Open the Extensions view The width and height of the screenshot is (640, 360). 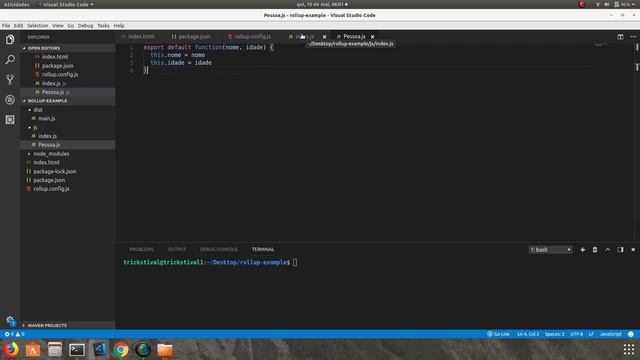pyautogui.click(x=10, y=120)
